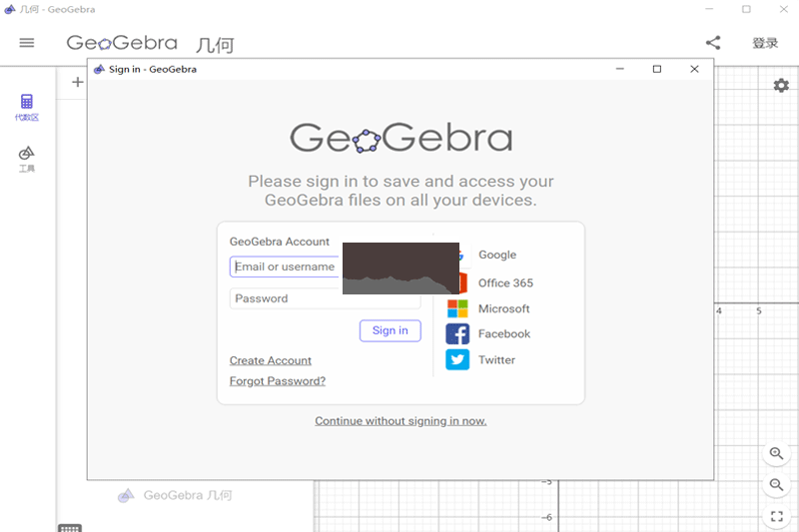799x532 pixels.
Task: Sign in with Microsoft
Action: 489,309
